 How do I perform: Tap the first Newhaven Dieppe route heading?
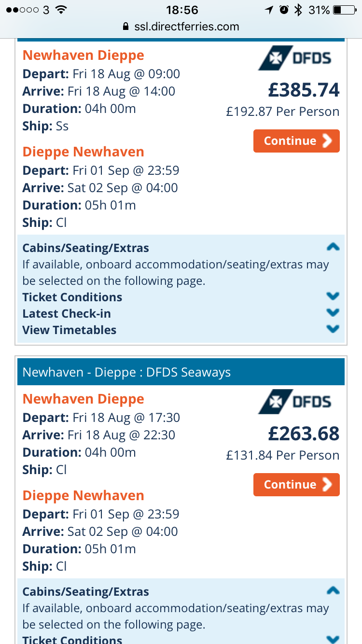[x=84, y=55]
